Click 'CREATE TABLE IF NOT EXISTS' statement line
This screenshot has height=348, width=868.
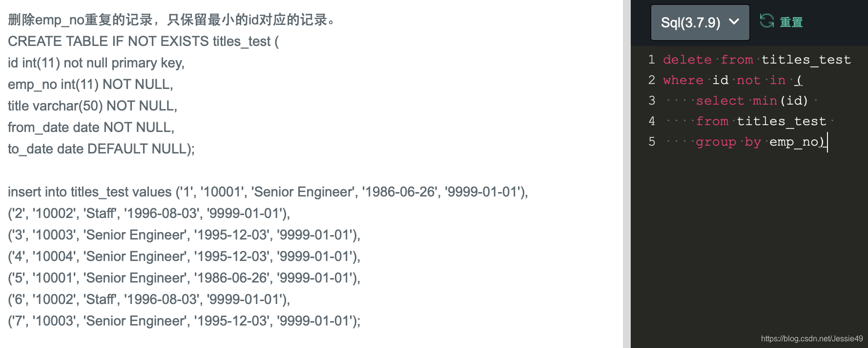tap(143, 41)
